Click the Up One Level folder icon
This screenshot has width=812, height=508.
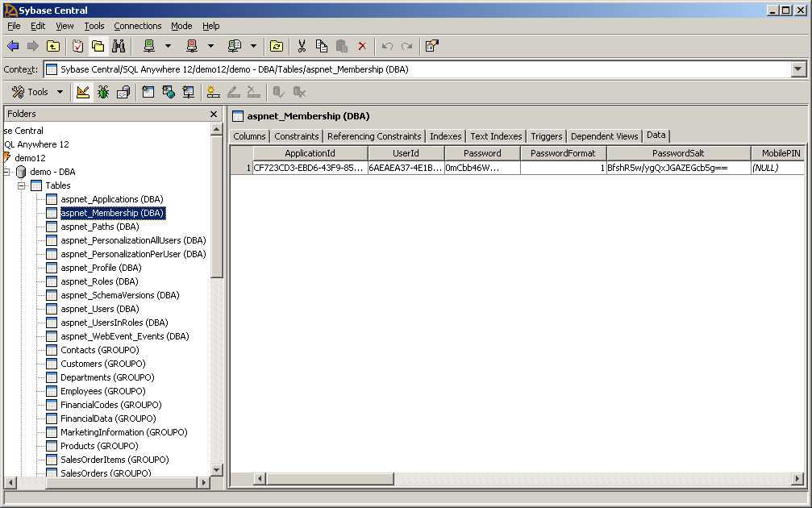tap(53, 46)
